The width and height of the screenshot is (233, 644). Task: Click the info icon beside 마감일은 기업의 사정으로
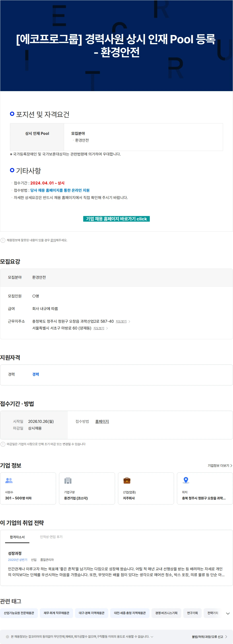click(x=3, y=444)
